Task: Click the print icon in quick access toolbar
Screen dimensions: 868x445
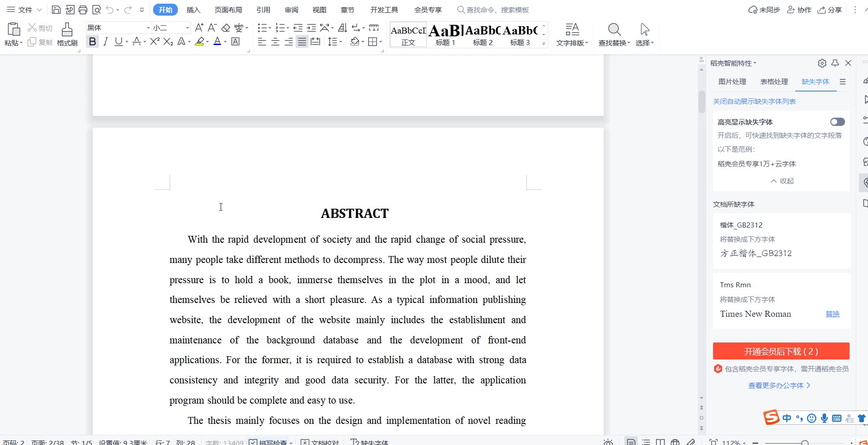Action: coord(83,10)
